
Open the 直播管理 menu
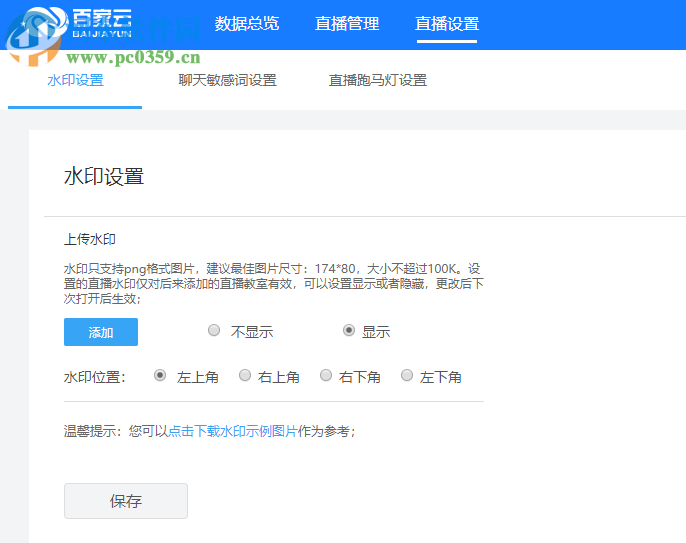[347, 24]
